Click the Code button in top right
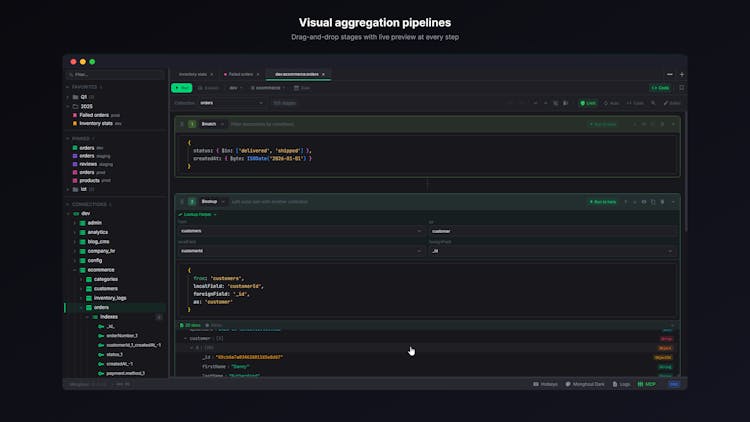750x422 pixels. coord(660,88)
